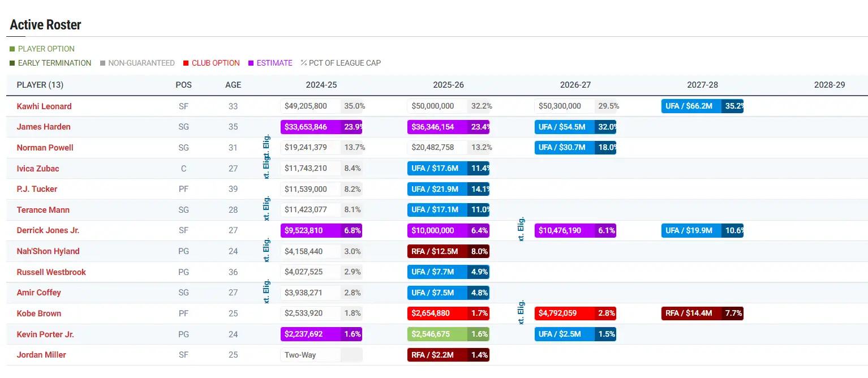Viewport: 868px width, 378px height.
Task: Click the $10,476,190 estimate cell
Action: (x=575, y=230)
